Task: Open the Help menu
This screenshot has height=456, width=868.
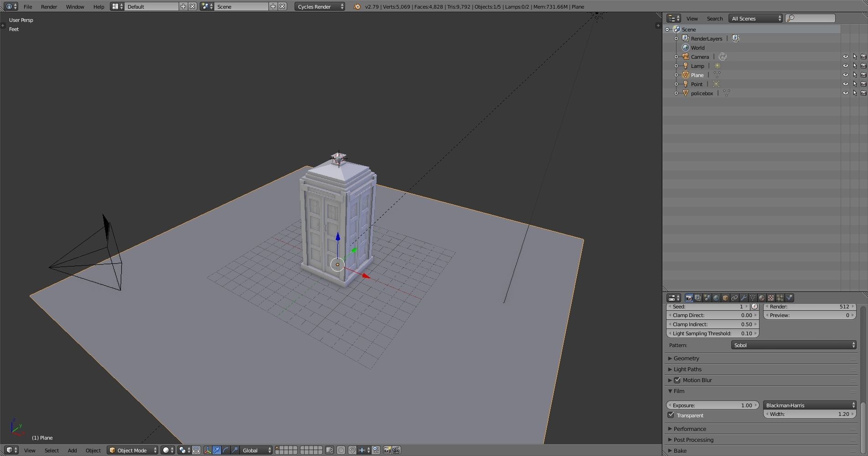Action: [x=98, y=6]
